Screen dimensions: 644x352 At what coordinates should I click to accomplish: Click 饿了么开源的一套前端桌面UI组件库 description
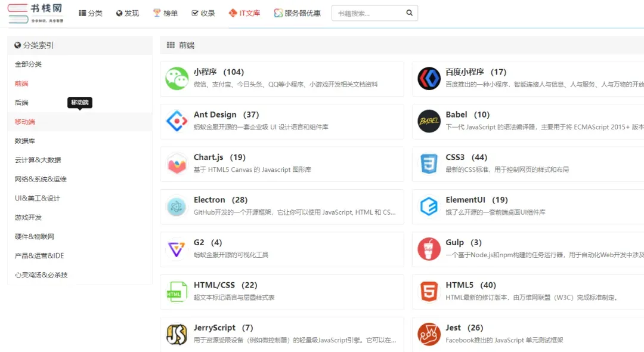pyautogui.click(x=496, y=212)
